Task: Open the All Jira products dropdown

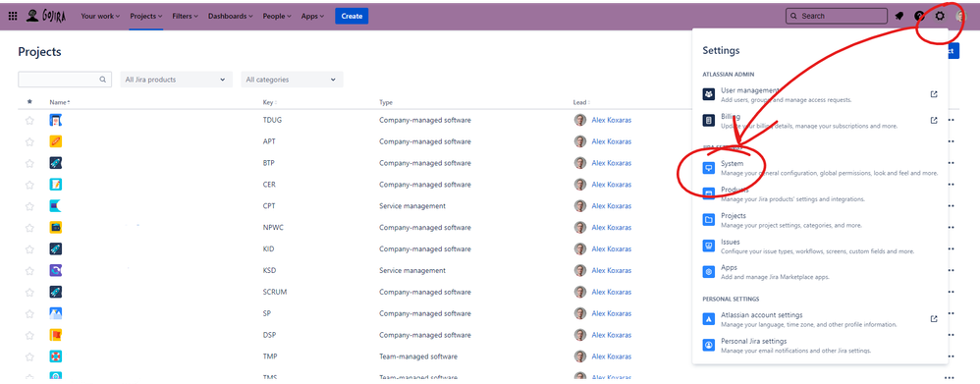Action: 176,80
